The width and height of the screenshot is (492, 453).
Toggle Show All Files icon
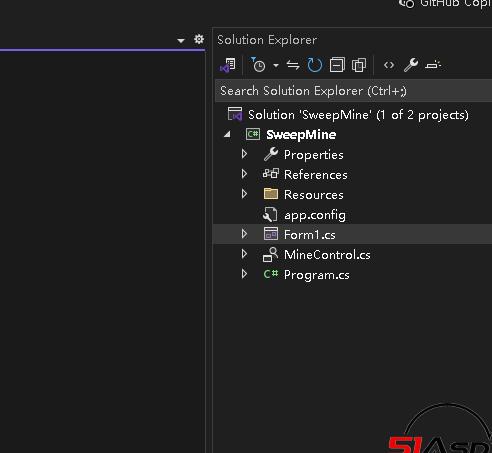pyautogui.click(x=359, y=65)
